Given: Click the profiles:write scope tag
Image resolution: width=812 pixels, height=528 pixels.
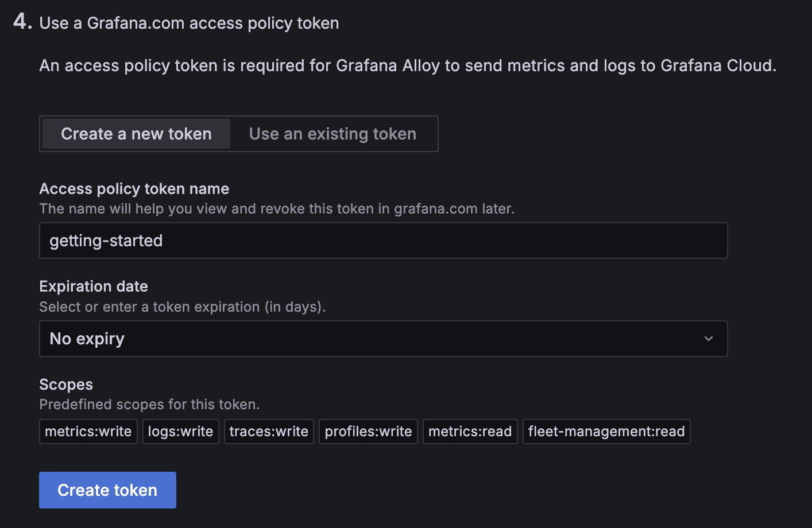Looking at the screenshot, I should (368, 432).
